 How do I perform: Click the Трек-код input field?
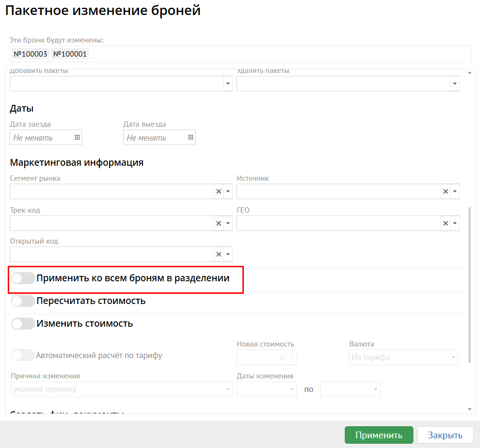point(111,223)
